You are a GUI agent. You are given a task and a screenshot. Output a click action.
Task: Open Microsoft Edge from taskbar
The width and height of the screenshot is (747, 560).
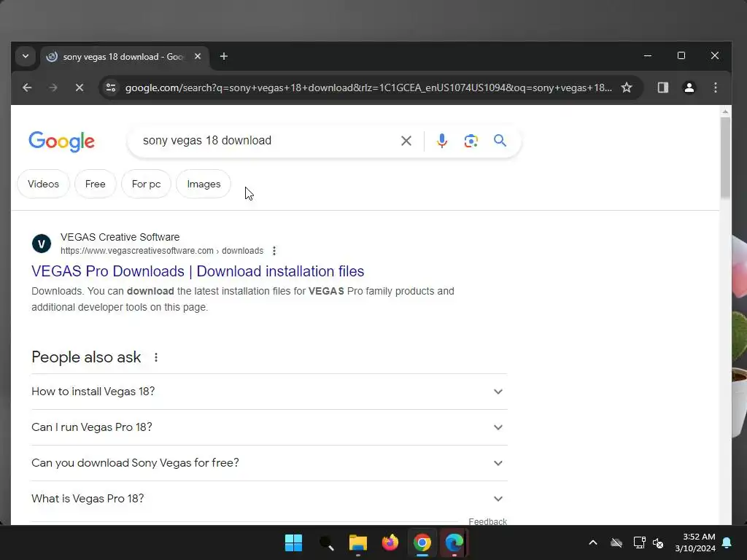point(454,542)
